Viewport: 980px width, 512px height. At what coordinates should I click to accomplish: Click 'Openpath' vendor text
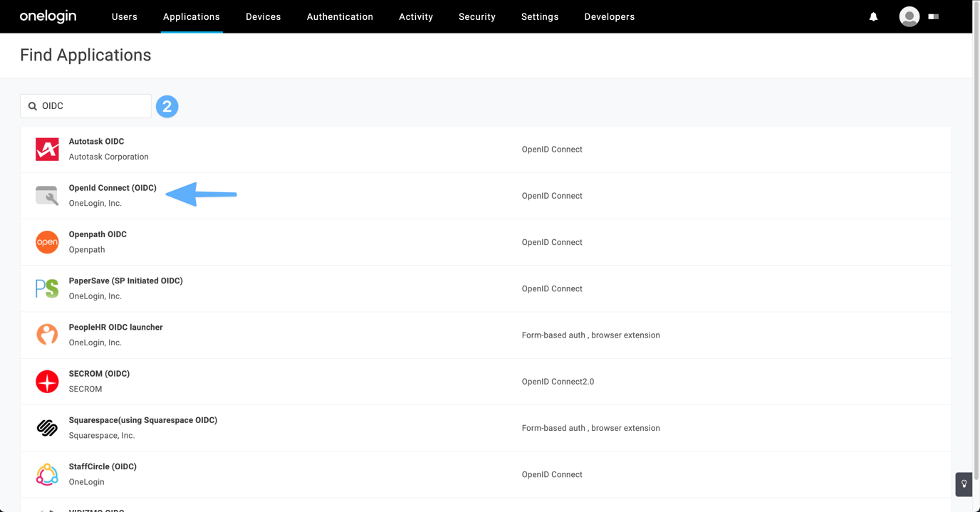(87, 250)
